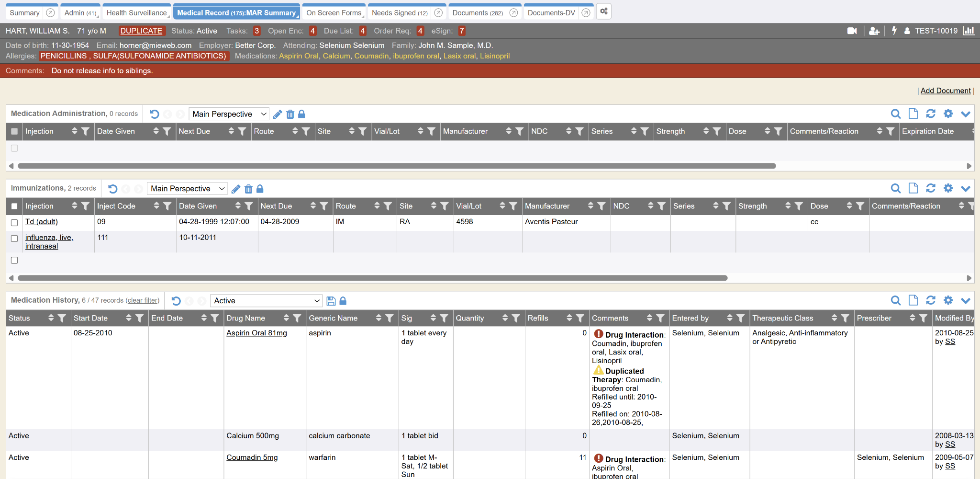980x479 pixels.
Task: Click the add user icon in patient header
Action: point(874,31)
